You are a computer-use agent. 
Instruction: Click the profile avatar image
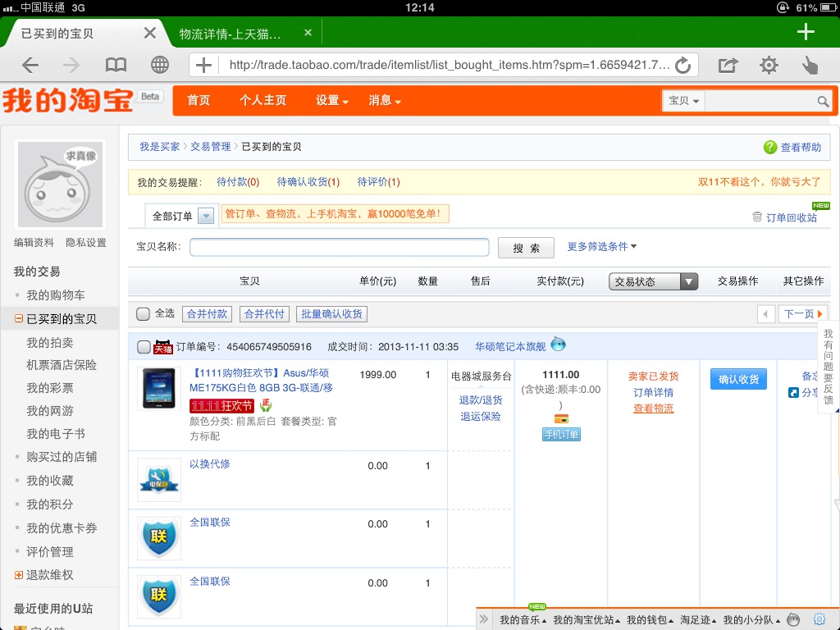click(60, 185)
